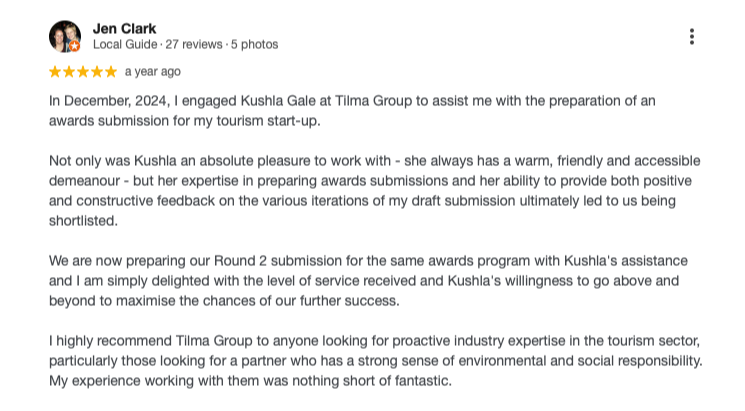Click the paragraph starting 'We are now preparing'
This screenshot has width=745, height=411.
(370, 280)
